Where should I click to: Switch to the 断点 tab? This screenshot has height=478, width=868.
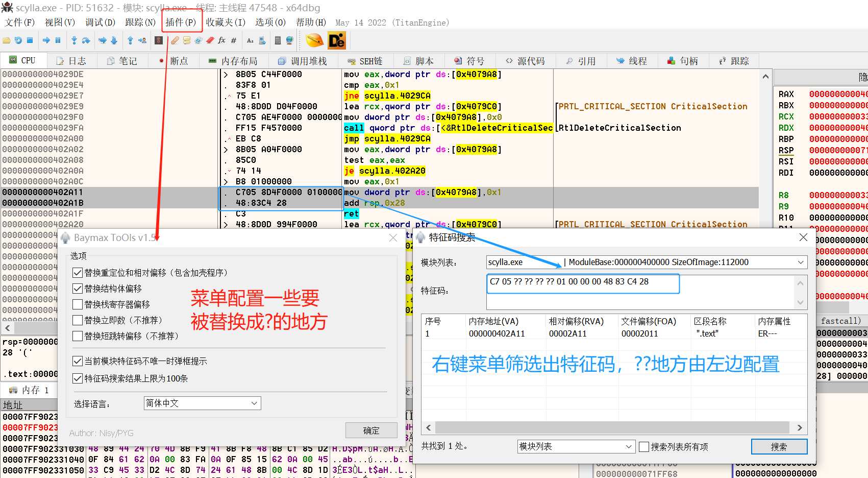tap(173, 61)
